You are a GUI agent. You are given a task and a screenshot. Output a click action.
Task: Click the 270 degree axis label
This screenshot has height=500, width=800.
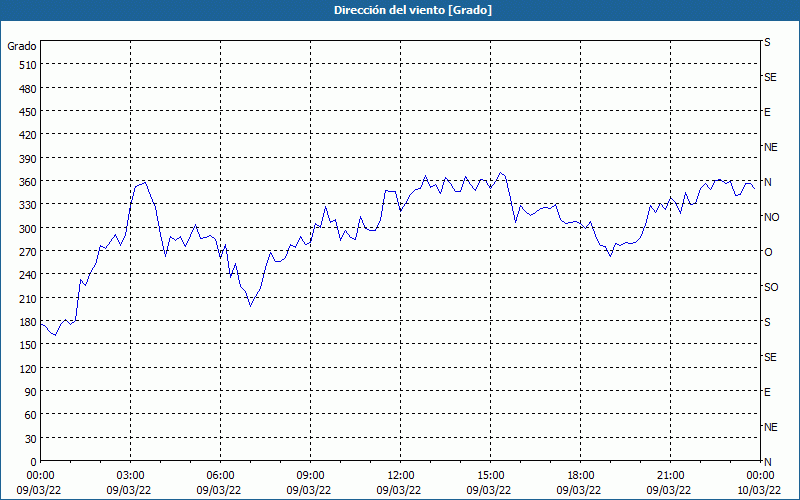point(28,252)
